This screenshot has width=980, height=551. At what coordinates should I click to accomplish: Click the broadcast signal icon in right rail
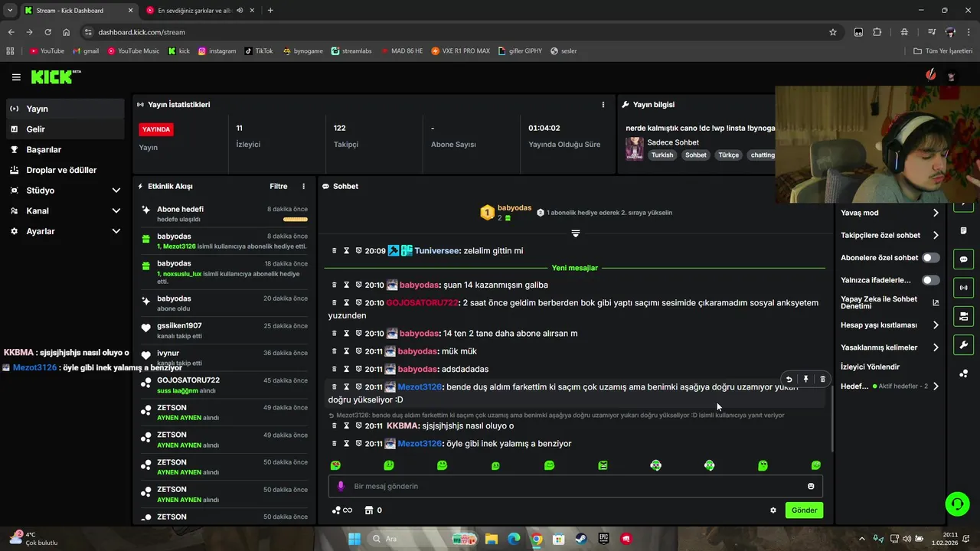(963, 288)
